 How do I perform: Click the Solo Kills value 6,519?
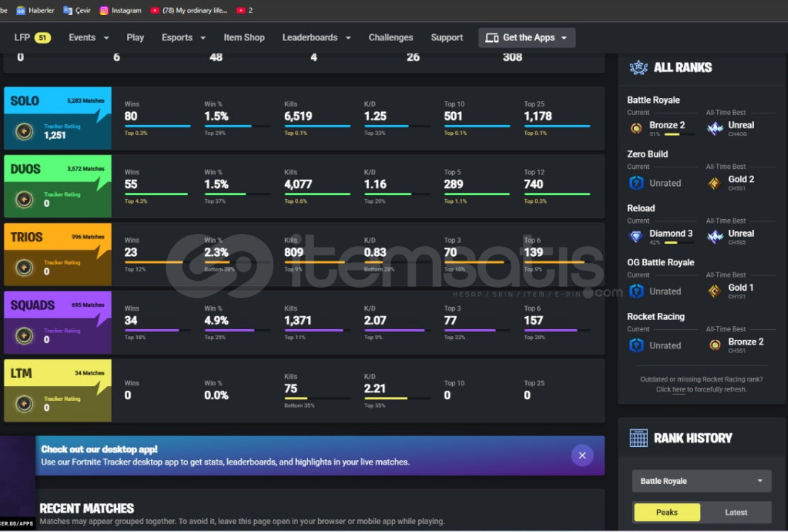[298, 116]
